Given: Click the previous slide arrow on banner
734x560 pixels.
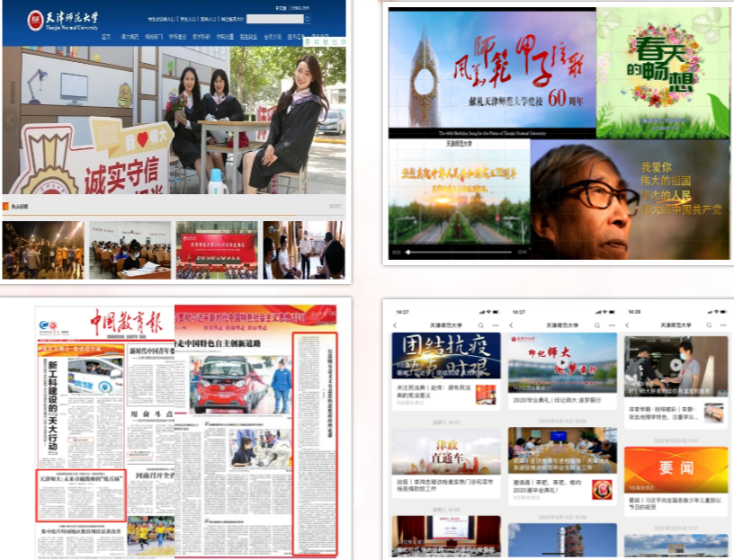Looking at the screenshot, I should [11, 118].
